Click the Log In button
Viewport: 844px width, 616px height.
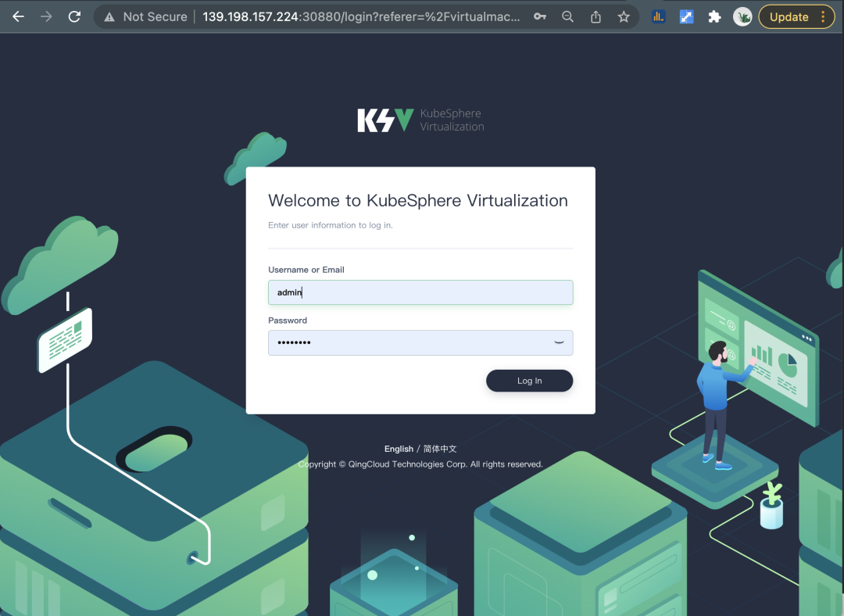[529, 381]
